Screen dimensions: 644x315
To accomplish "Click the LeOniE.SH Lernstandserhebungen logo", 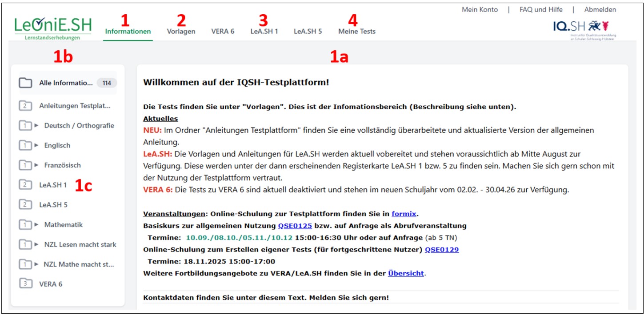I will (x=52, y=29).
